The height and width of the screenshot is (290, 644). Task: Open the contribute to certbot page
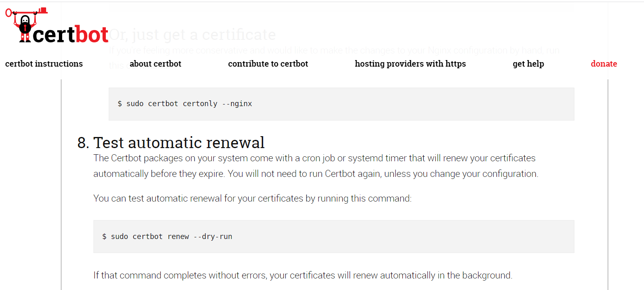tap(268, 64)
